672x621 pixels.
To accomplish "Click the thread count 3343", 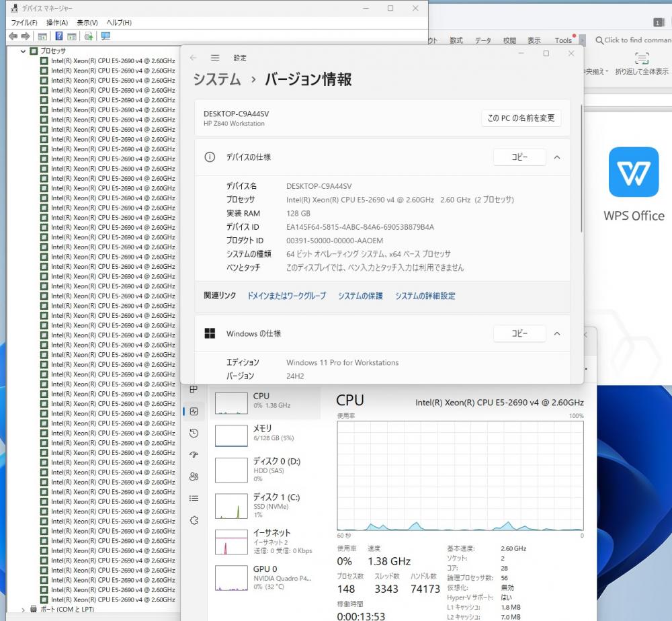I will click(x=386, y=589).
